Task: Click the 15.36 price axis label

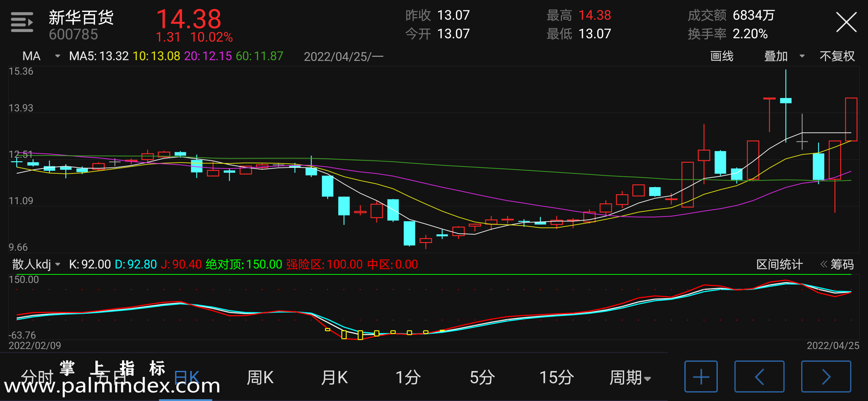Action: pyautogui.click(x=21, y=71)
